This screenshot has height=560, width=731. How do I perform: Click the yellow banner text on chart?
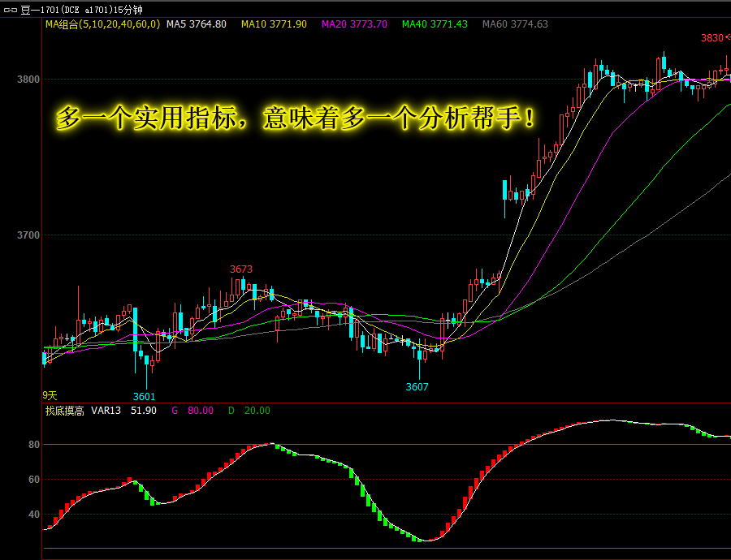[296, 118]
